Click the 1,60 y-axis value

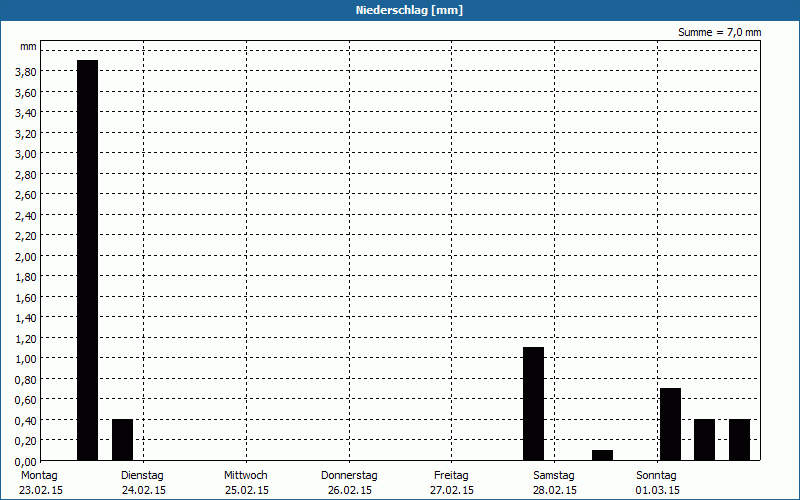click(26, 298)
